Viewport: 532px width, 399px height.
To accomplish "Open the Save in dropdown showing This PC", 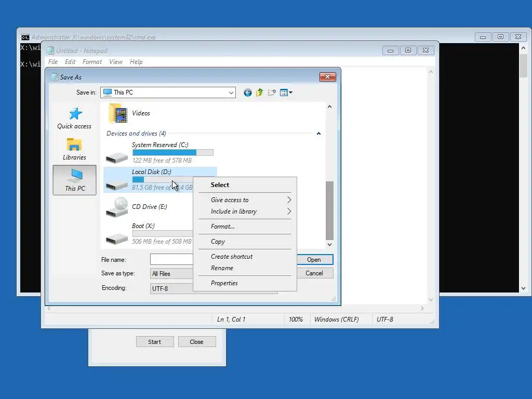I will pos(168,92).
